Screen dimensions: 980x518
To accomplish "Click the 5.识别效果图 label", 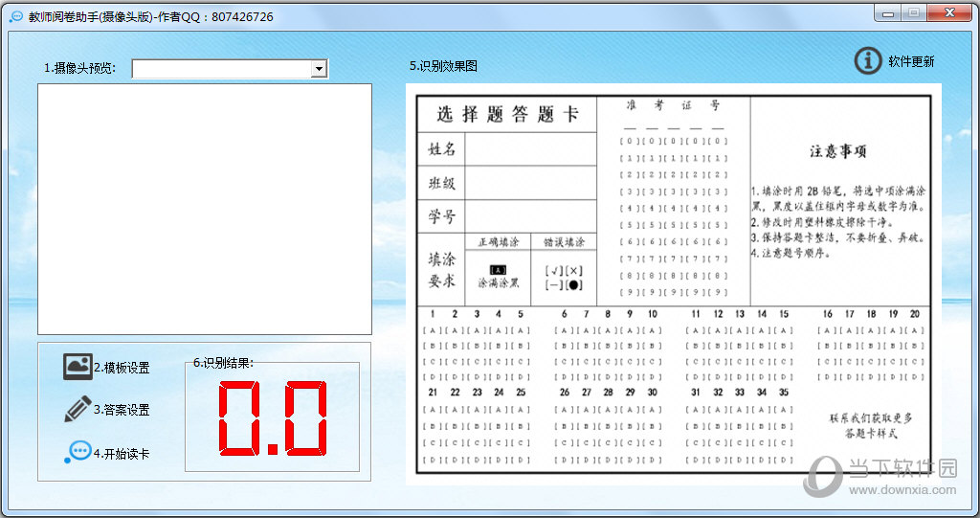I will [x=443, y=66].
